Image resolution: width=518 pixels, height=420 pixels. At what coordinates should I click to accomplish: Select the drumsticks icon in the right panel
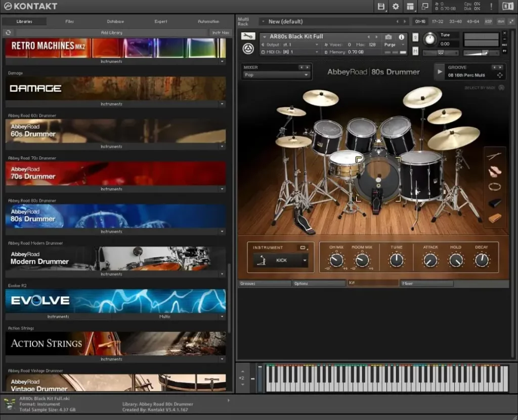[x=494, y=155]
